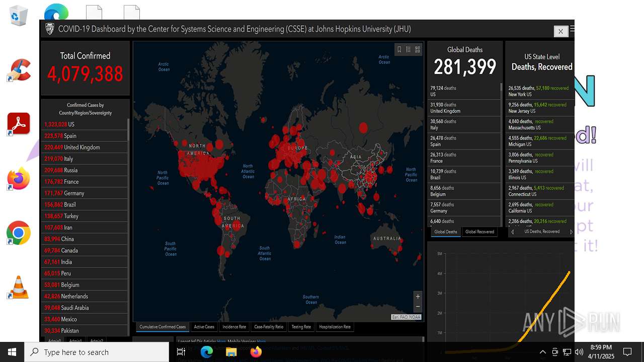This screenshot has height=362, width=644.
Task: Select the Global Deaths tab
Action: (446, 232)
